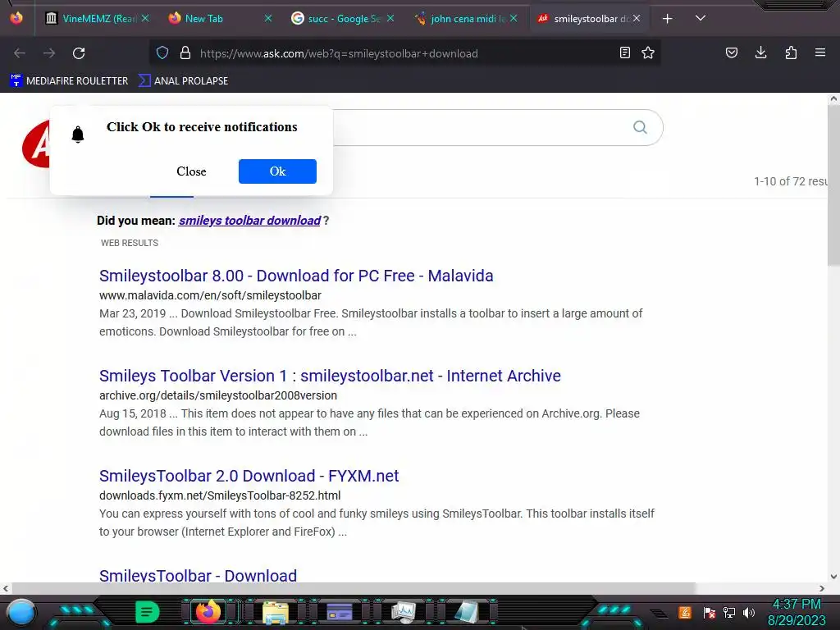Click the tracking protection shield icon

(162, 53)
